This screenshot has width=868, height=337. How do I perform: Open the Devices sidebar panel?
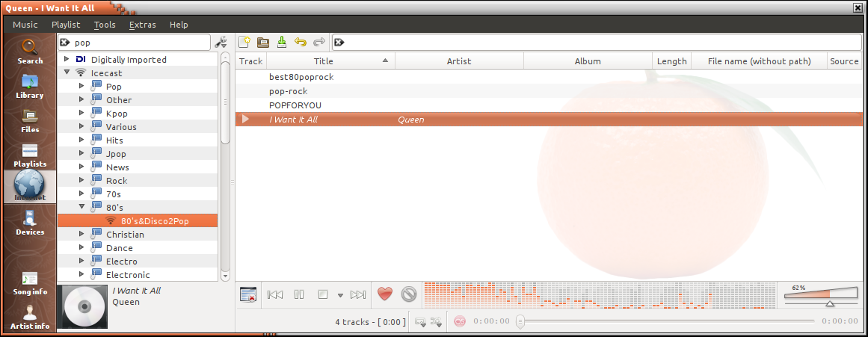(30, 223)
